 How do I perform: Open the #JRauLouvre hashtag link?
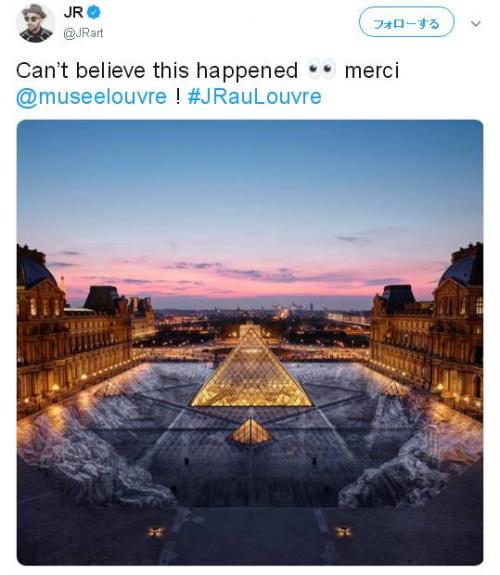254,97
